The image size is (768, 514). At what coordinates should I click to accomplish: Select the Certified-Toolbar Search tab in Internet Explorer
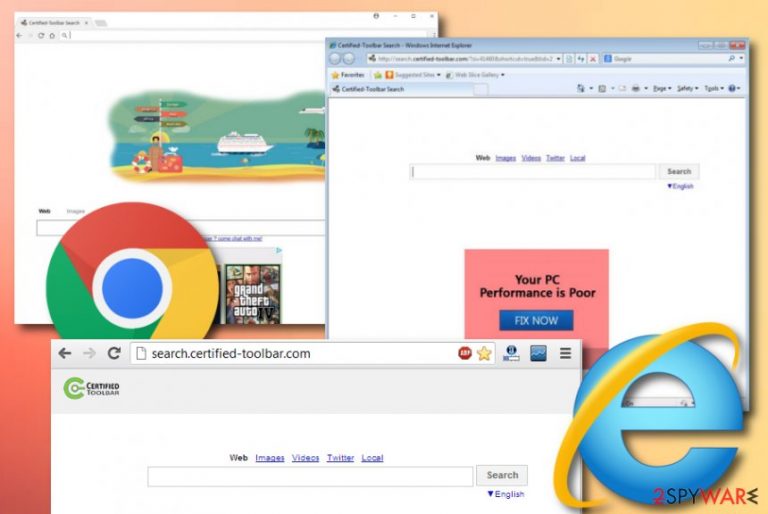(402, 89)
